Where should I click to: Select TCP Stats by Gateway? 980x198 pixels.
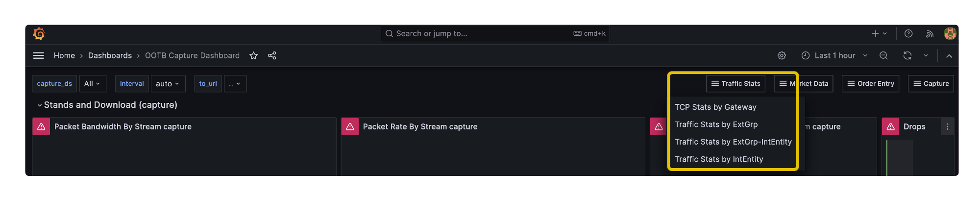click(715, 107)
